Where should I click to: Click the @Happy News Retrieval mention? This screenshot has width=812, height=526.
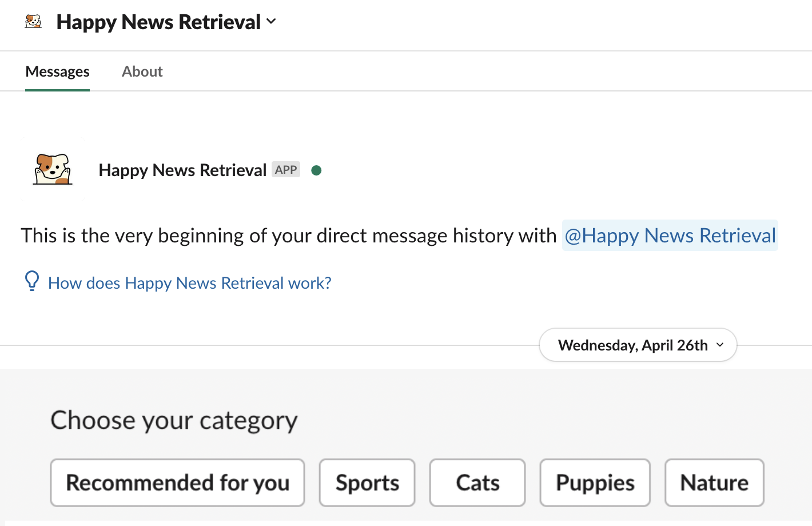(670, 236)
